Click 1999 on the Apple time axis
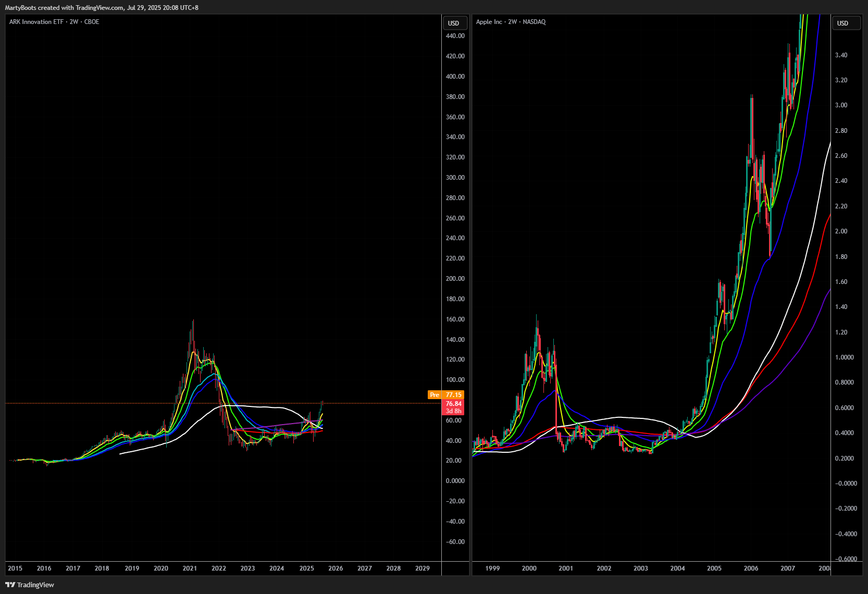The width and height of the screenshot is (868, 594). [492, 568]
